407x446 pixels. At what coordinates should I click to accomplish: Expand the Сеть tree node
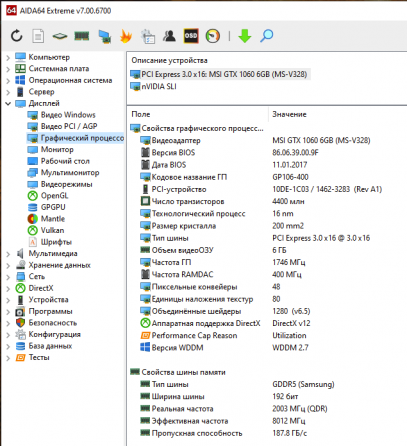(x=8, y=277)
